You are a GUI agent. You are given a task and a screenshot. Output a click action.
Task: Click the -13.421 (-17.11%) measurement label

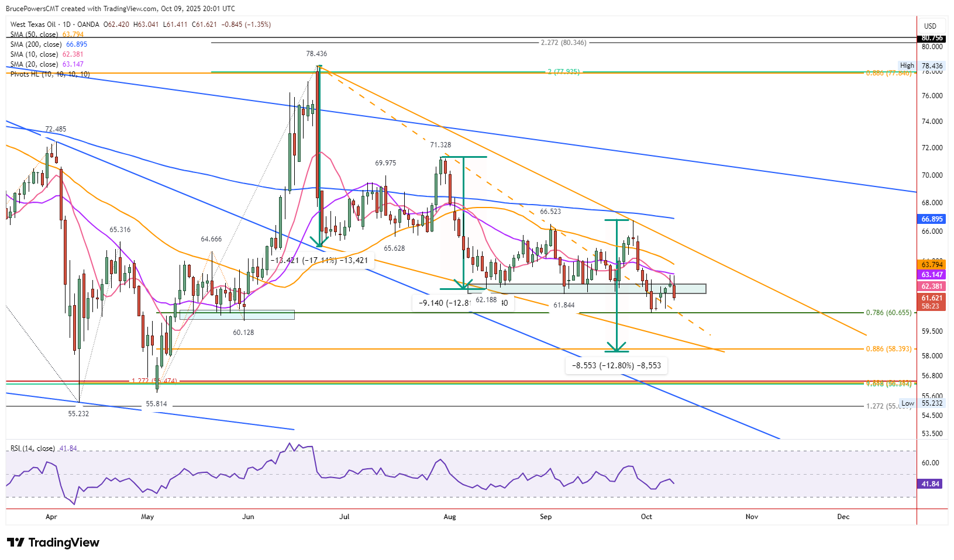point(319,260)
